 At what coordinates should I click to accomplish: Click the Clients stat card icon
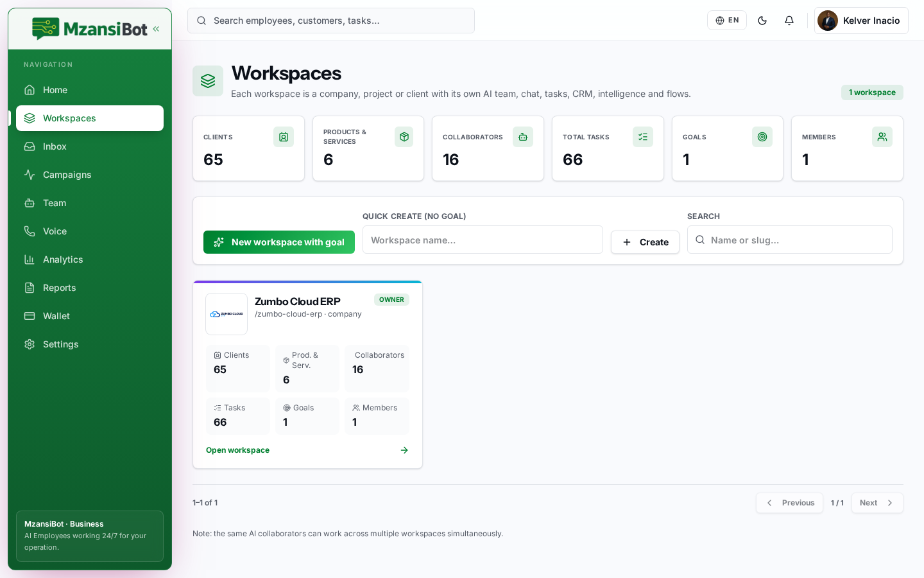click(x=284, y=137)
